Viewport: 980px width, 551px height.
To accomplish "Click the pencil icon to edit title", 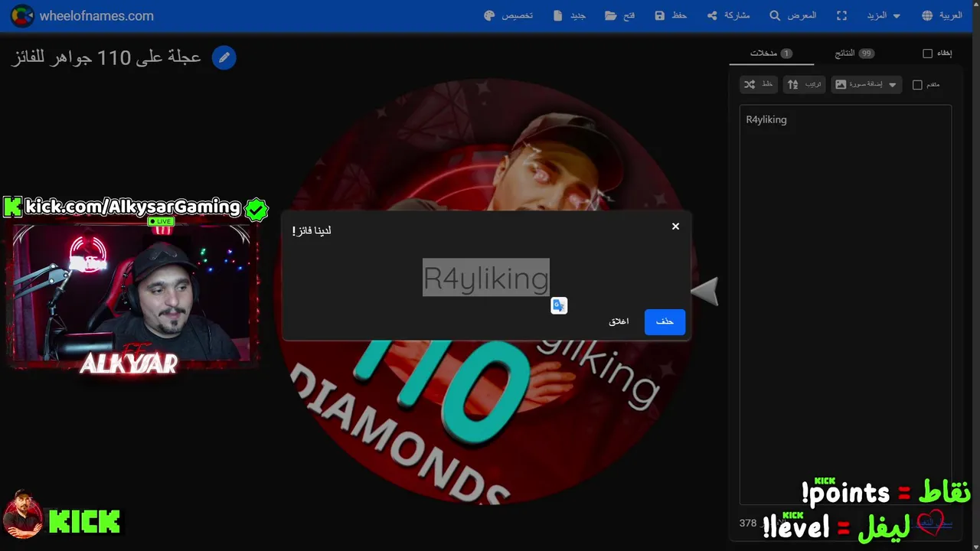I will (224, 57).
